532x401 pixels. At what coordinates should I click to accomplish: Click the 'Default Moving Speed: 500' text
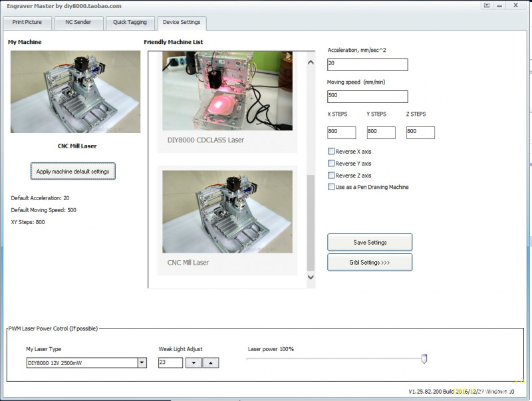[43, 210]
